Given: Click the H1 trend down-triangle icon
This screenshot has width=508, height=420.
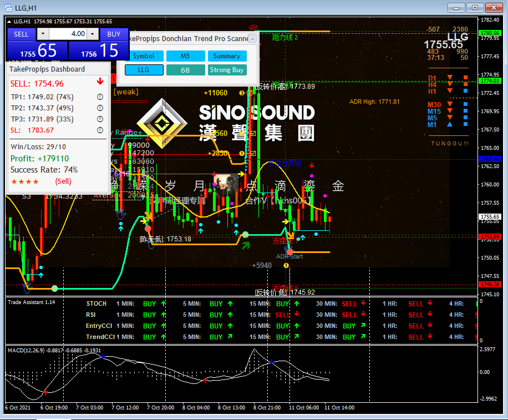Looking at the screenshot, I should point(450,91).
